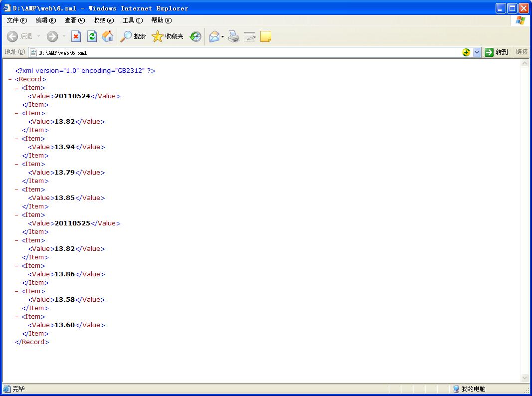Open the Forward button history dropdown

click(64, 36)
